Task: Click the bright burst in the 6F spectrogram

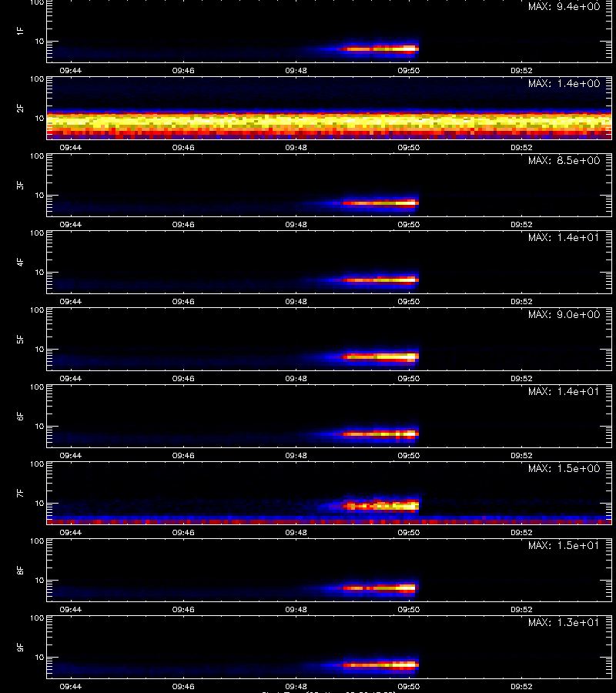Action: tap(381, 434)
